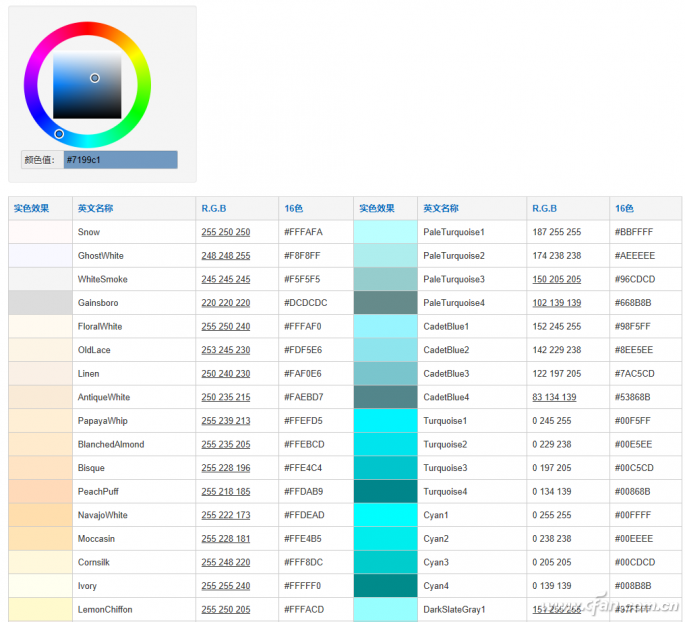Viewport: 685px width, 622px height.
Task: Select the PaleTurquoise1 color swatch
Action: [385, 232]
